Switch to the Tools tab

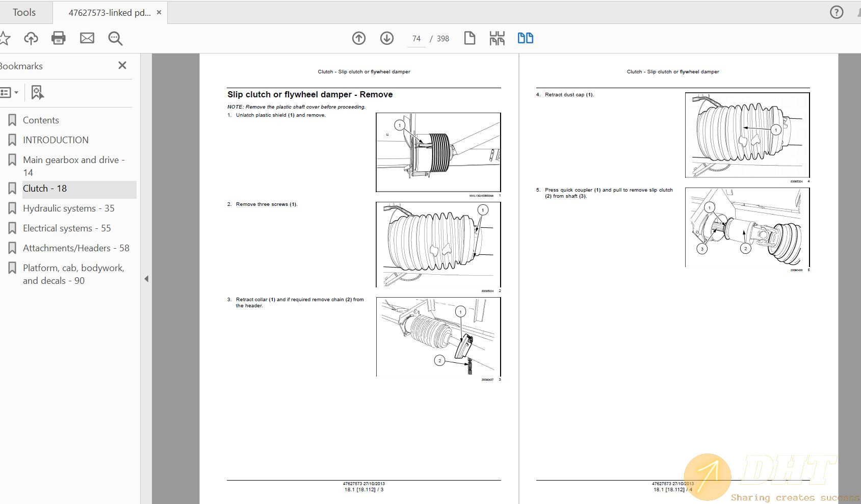pyautogui.click(x=24, y=12)
